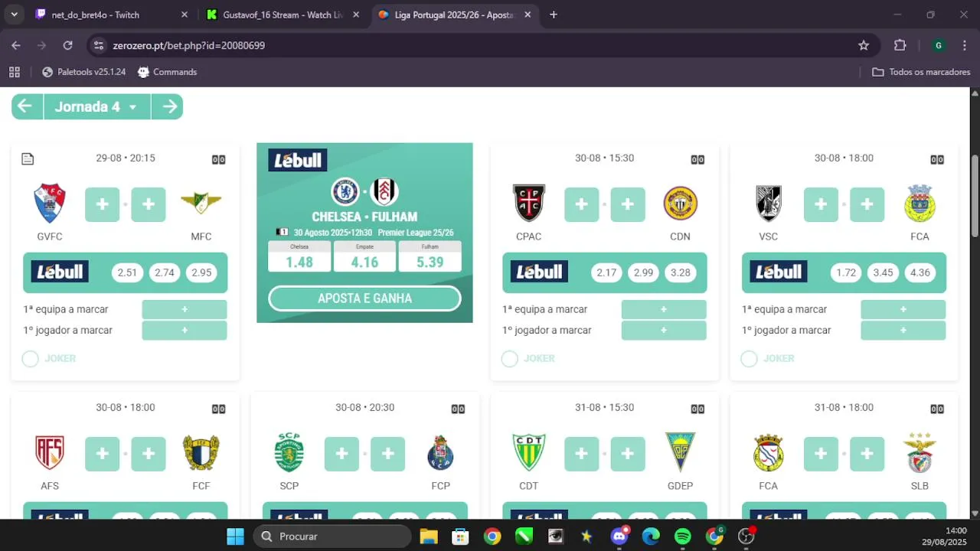Expand 1º jogador a marcar for CPAC-CDN

coord(664,331)
